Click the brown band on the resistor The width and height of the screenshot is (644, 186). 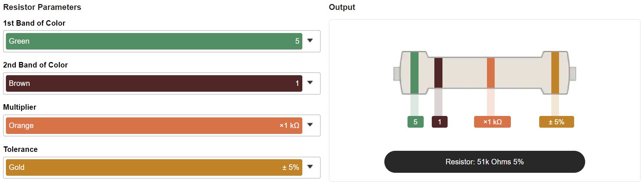[x=438, y=73]
